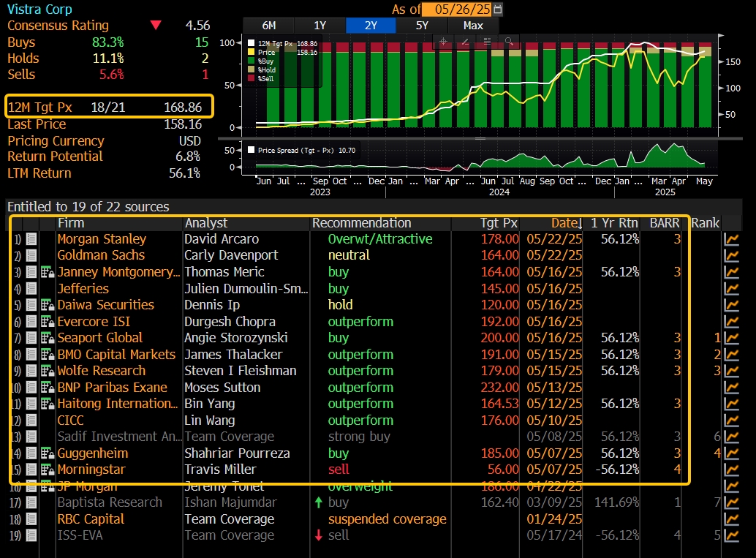Click the magnifier zoom icon on chart
The height and width of the screenshot is (558, 756).
click(507, 42)
